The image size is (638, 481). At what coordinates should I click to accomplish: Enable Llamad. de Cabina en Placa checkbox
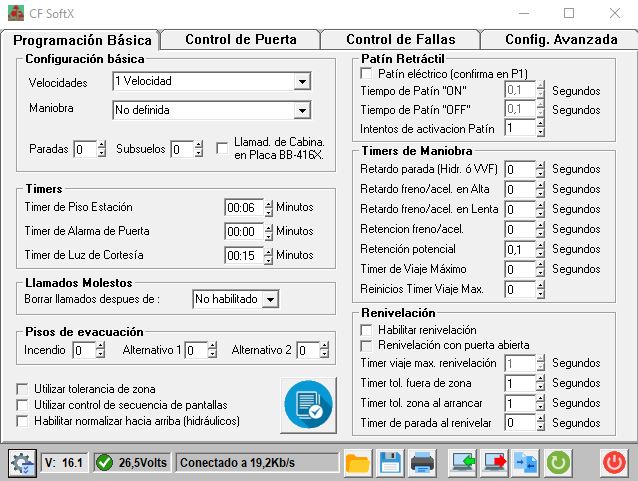coord(222,148)
